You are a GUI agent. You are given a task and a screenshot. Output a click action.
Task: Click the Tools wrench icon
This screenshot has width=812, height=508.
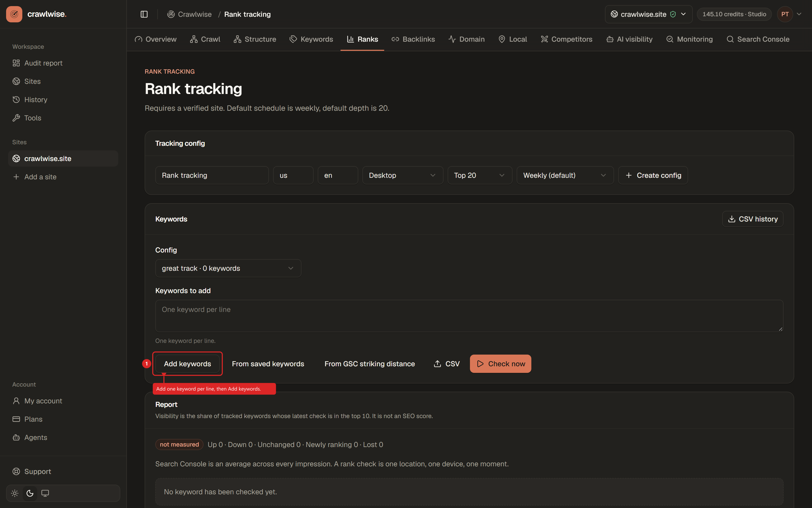[16, 118]
